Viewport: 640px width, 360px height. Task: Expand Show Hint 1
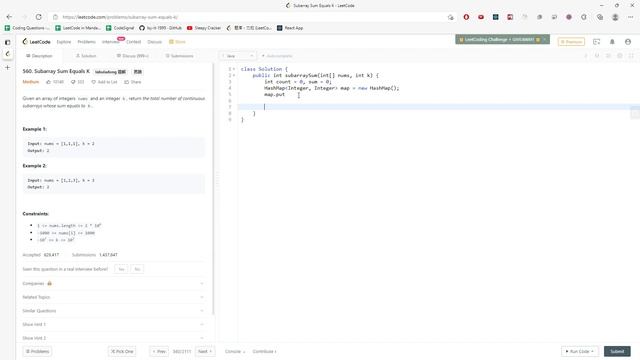click(x=113, y=324)
